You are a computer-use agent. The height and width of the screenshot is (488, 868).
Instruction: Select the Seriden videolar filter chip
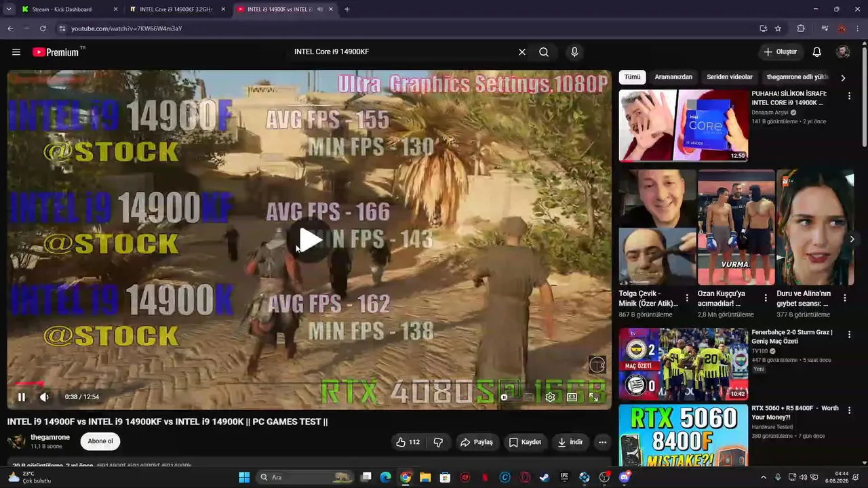(730, 77)
